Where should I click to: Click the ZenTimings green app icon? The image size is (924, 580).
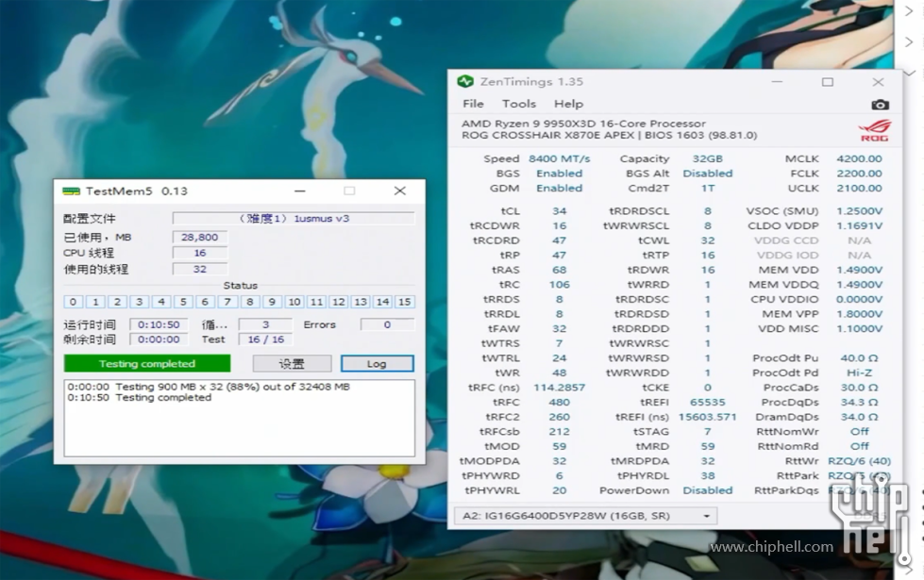coord(465,81)
